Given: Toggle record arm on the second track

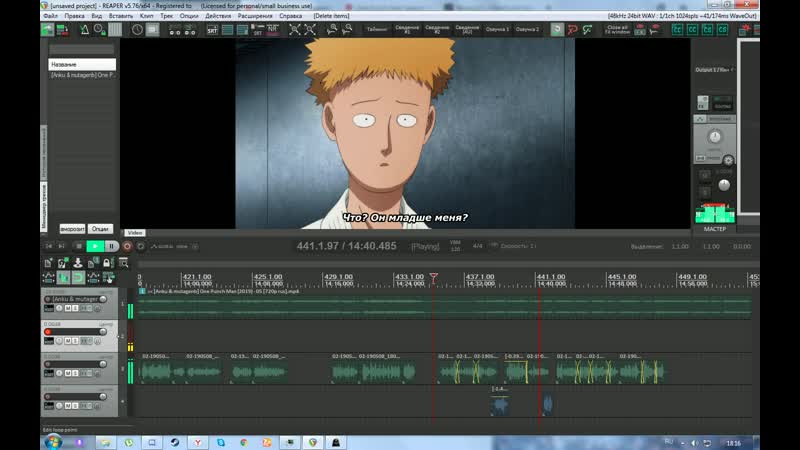Looking at the screenshot, I should coord(48,332).
